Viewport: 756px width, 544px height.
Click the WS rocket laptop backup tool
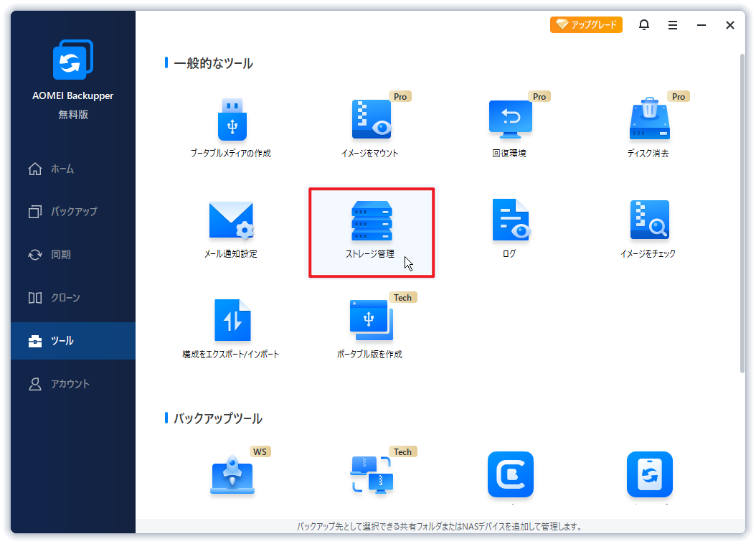232,474
